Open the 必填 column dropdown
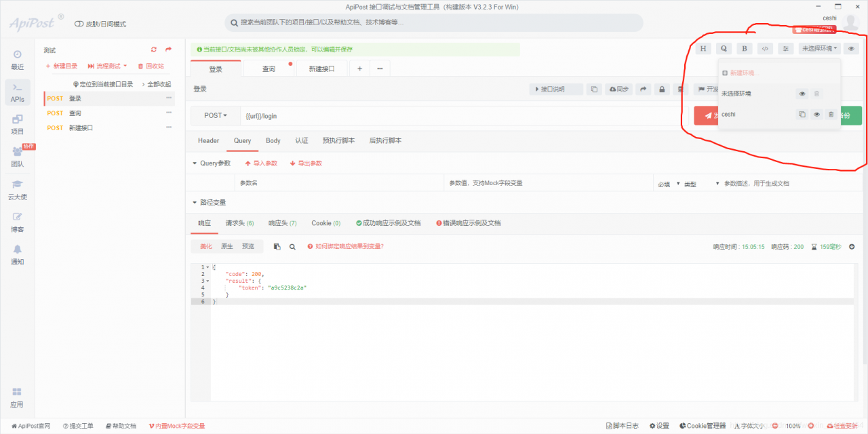Screen dimensions: 868x434 pyautogui.click(x=669, y=184)
